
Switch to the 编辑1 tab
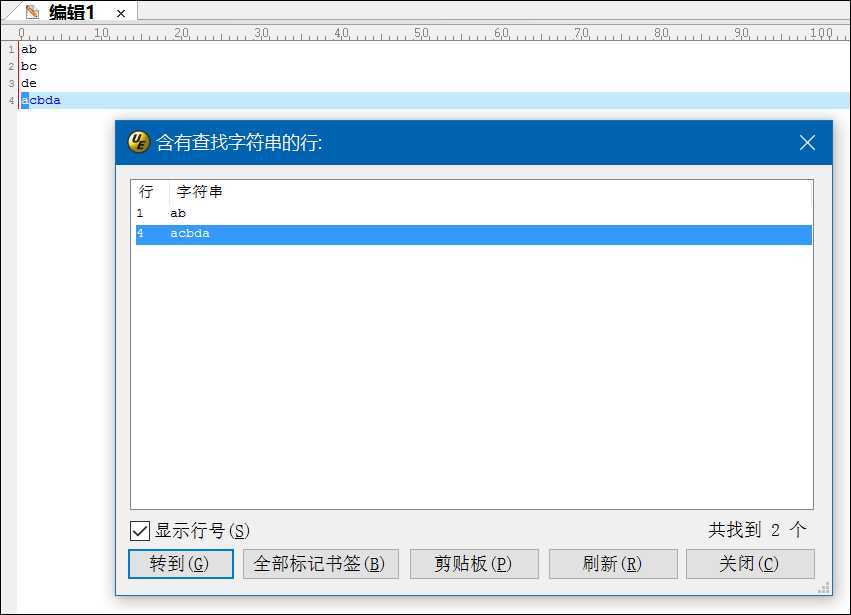point(70,13)
